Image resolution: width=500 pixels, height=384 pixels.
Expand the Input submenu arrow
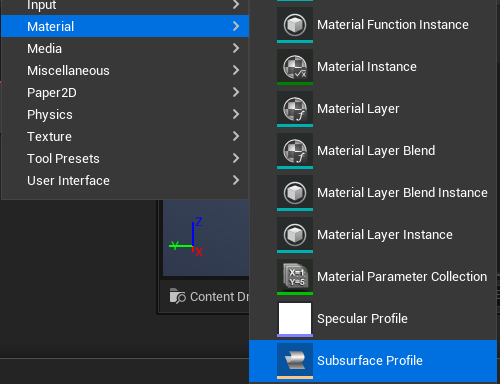click(x=236, y=4)
